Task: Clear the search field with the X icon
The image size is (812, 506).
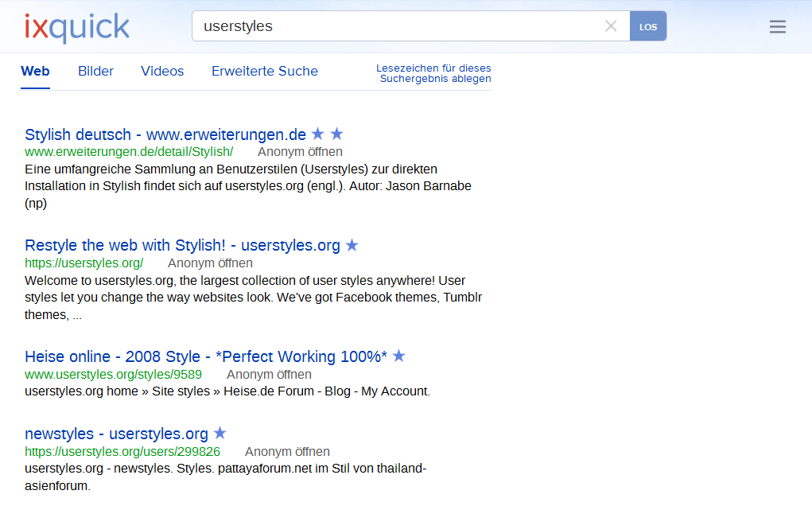Action: (611, 26)
